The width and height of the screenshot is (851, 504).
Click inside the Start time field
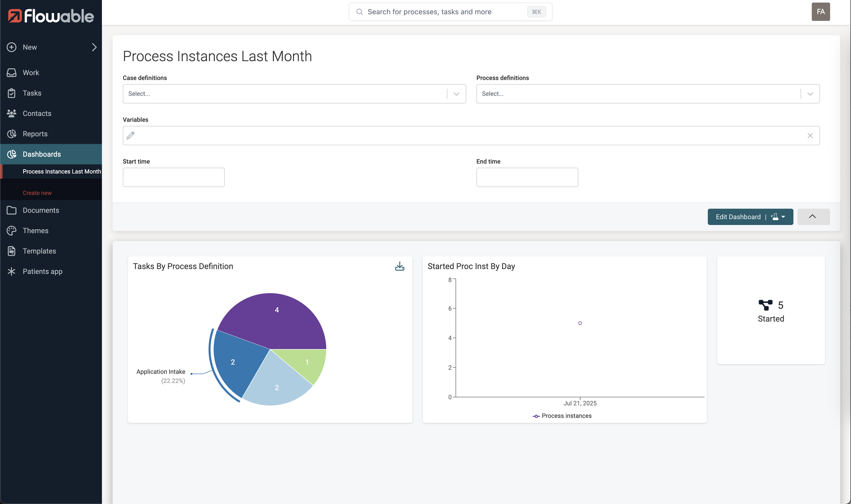(x=174, y=177)
